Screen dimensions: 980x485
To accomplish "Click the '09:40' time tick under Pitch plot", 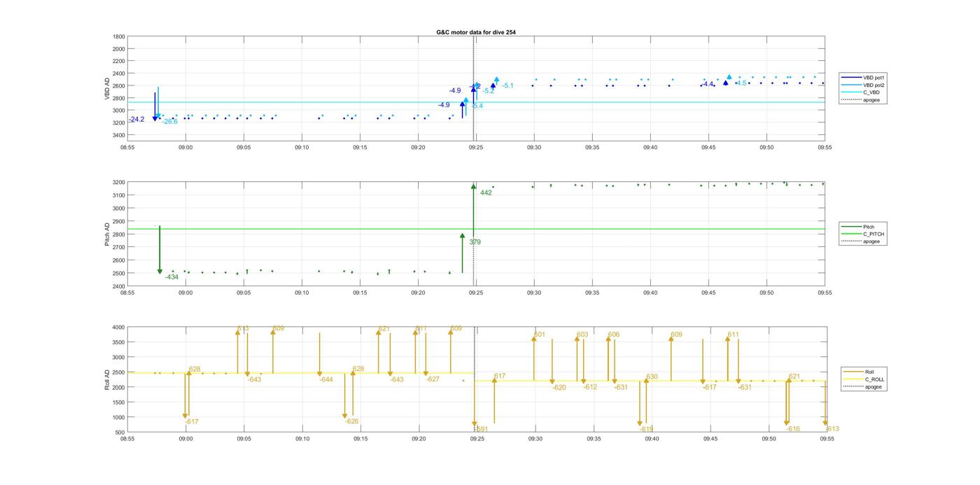I will (650, 293).
